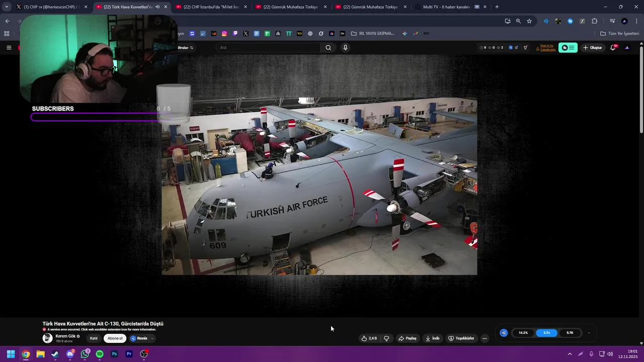Open Discord from taskbar
This screenshot has width=644, height=362.
(x=70, y=354)
